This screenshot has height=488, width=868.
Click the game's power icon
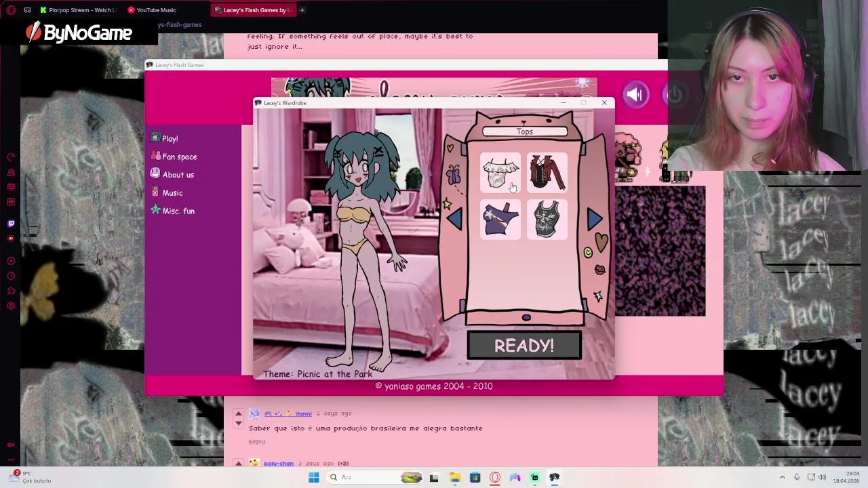coord(674,95)
